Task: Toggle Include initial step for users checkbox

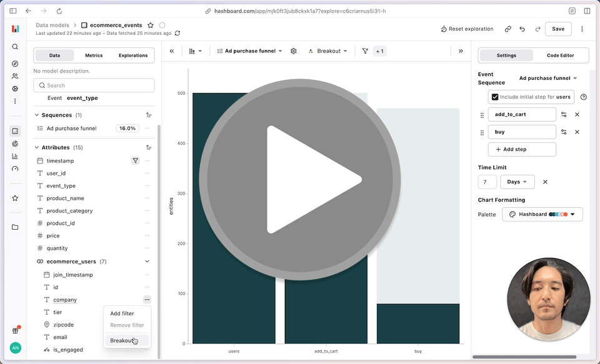Action: click(495, 97)
